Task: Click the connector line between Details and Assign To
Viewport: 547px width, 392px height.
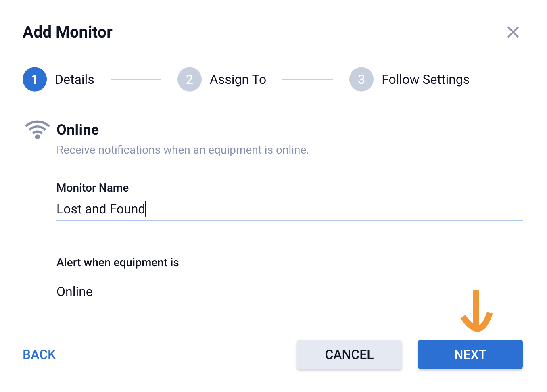Action: pyautogui.click(x=136, y=80)
